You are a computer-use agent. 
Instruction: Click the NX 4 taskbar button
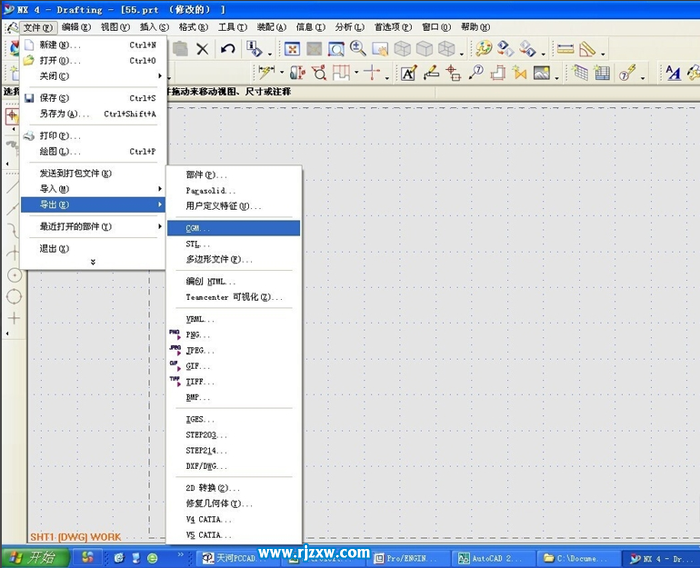click(x=660, y=559)
